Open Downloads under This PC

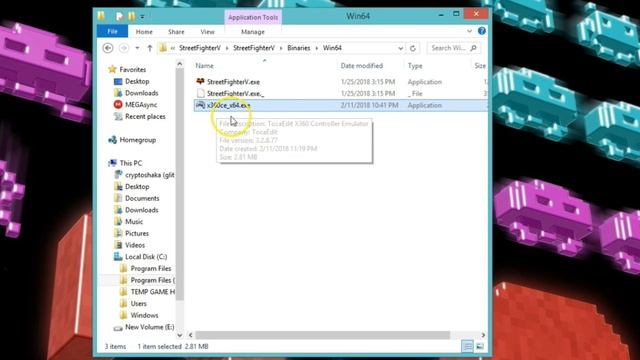(x=141, y=210)
